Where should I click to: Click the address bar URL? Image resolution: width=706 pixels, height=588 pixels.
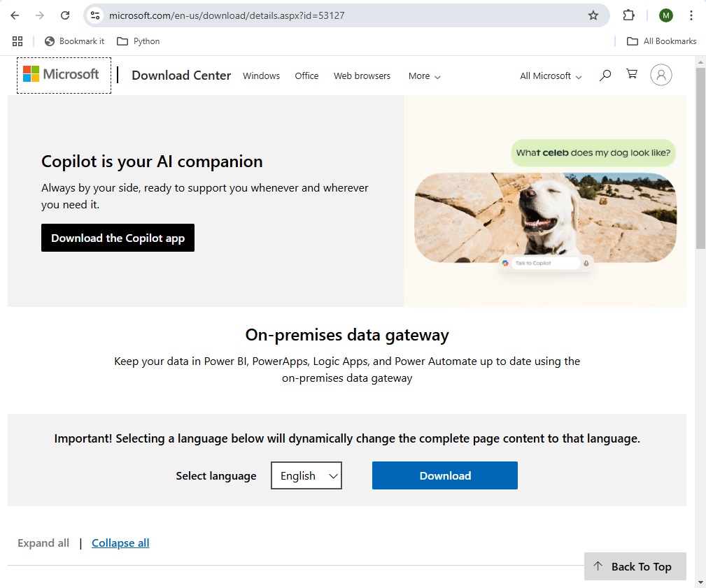tap(227, 16)
